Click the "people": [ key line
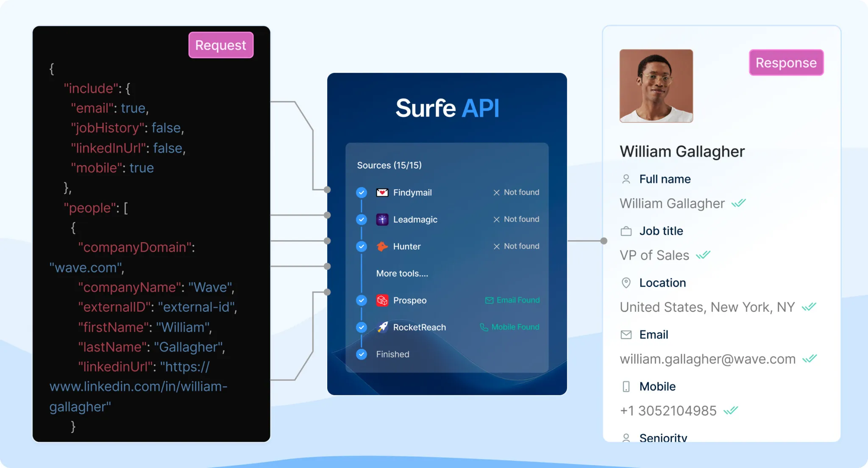 coord(96,208)
